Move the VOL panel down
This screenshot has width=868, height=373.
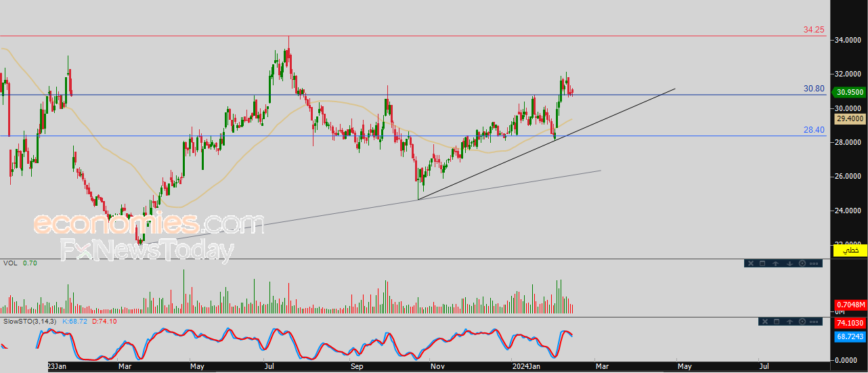789,263
